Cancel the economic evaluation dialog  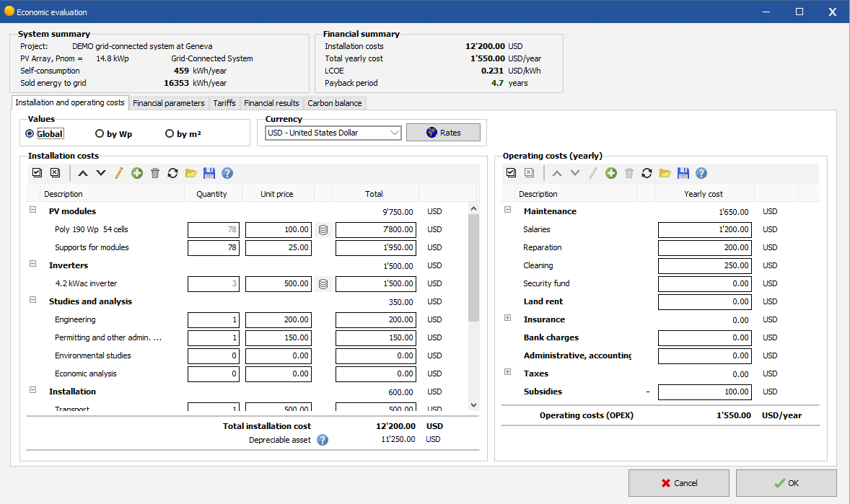point(679,483)
